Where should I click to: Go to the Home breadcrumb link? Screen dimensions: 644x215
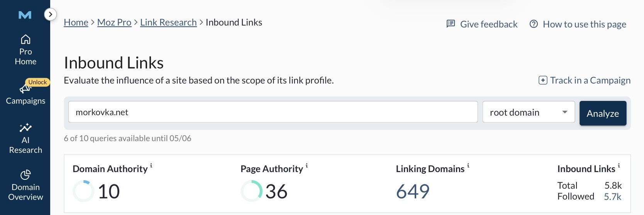[76, 22]
